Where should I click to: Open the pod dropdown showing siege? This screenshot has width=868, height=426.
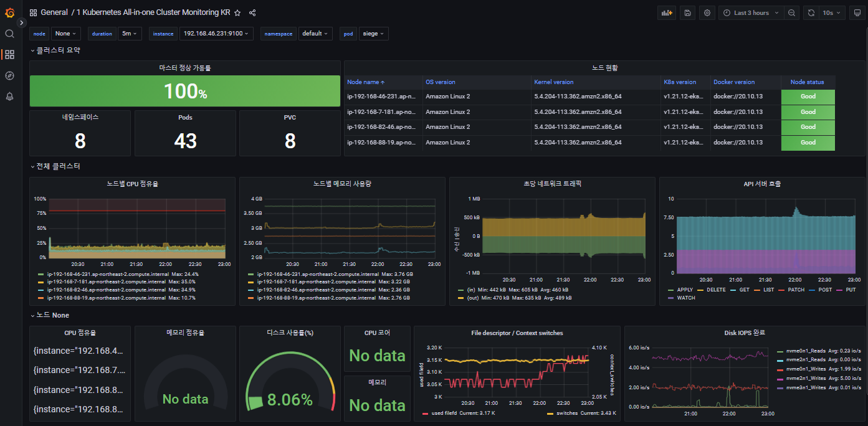coord(373,34)
